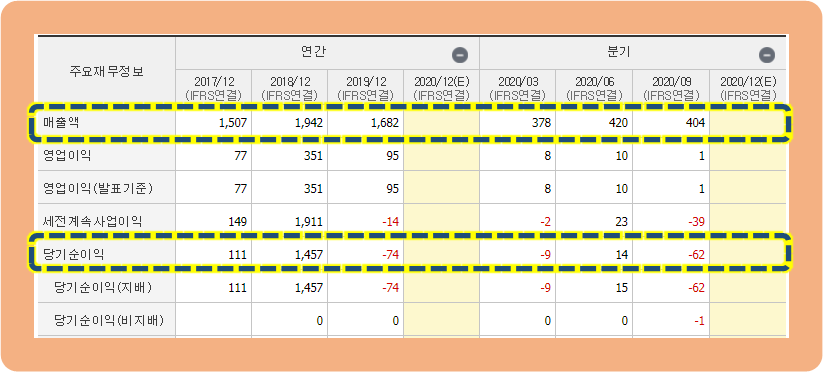Image resolution: width=823 pixels, height=372 pixels.
Task: Click 111 in the 당기순이익 row
Action: point(238,254)
